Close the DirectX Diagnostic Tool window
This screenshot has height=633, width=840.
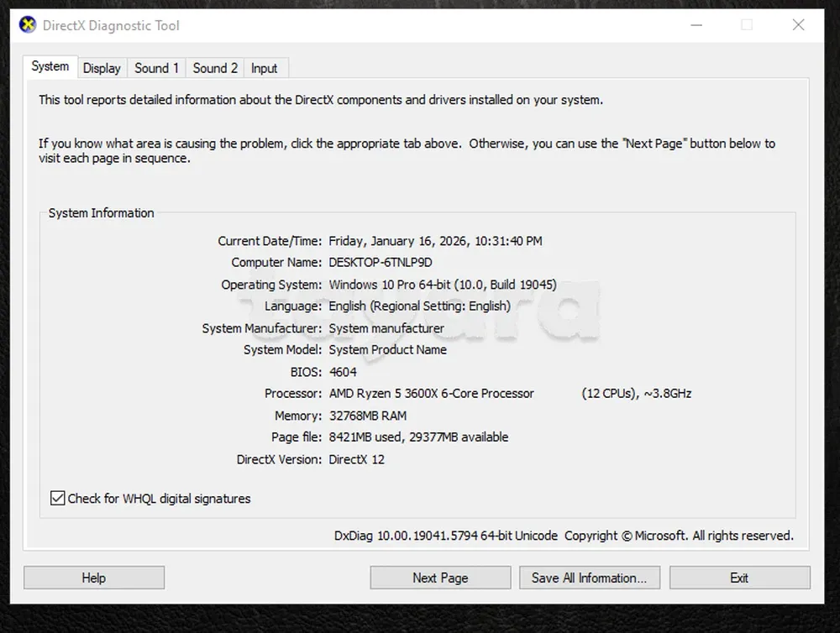pos(798,25)
